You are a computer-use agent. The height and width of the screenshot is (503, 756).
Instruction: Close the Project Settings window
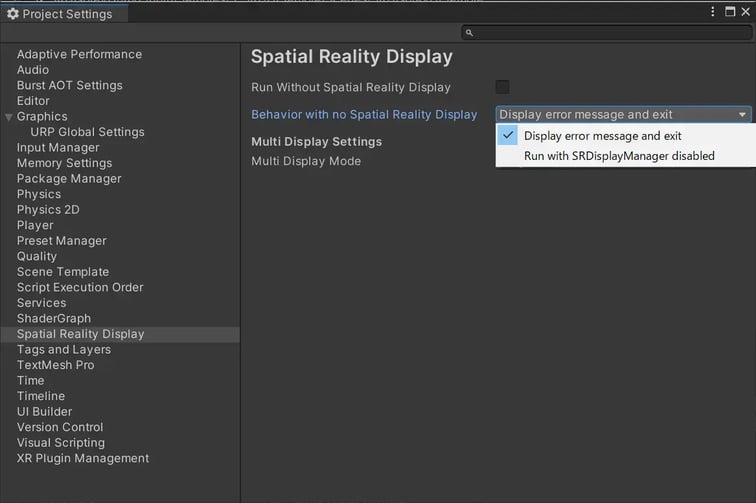[x=745, y=12]
